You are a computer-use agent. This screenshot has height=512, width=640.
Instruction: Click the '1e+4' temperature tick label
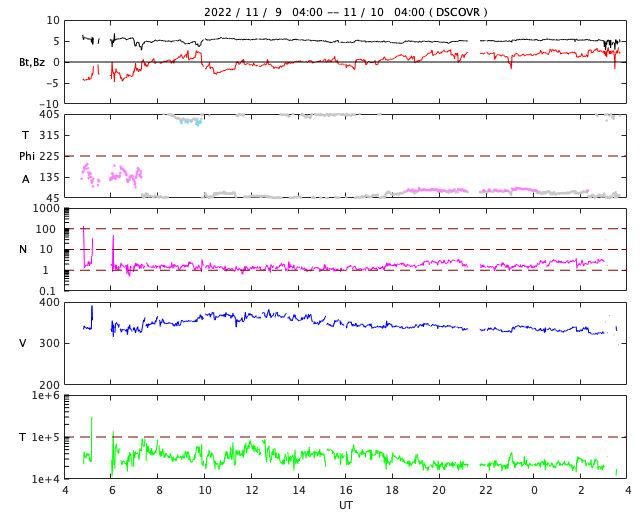click(x=46, y=479)
